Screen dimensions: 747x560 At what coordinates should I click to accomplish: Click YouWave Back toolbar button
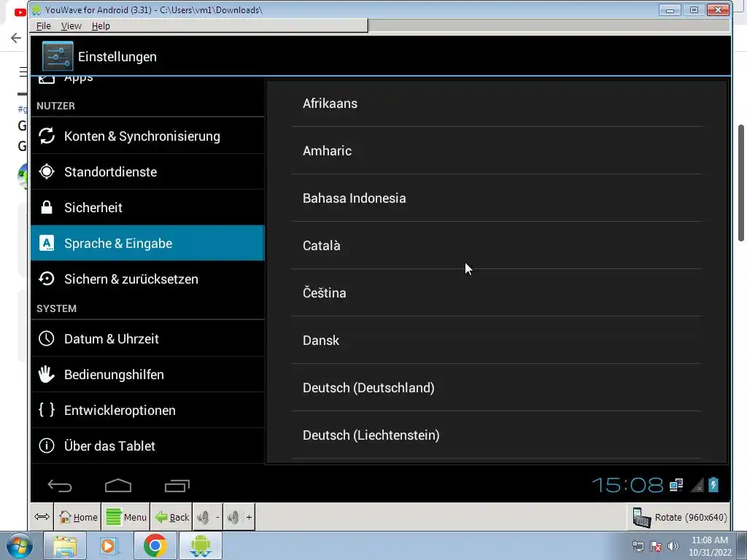point(172,517)
